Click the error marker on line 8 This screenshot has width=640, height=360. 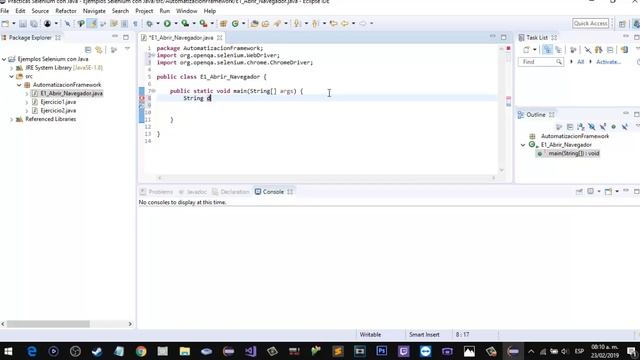tap(142, 98)
